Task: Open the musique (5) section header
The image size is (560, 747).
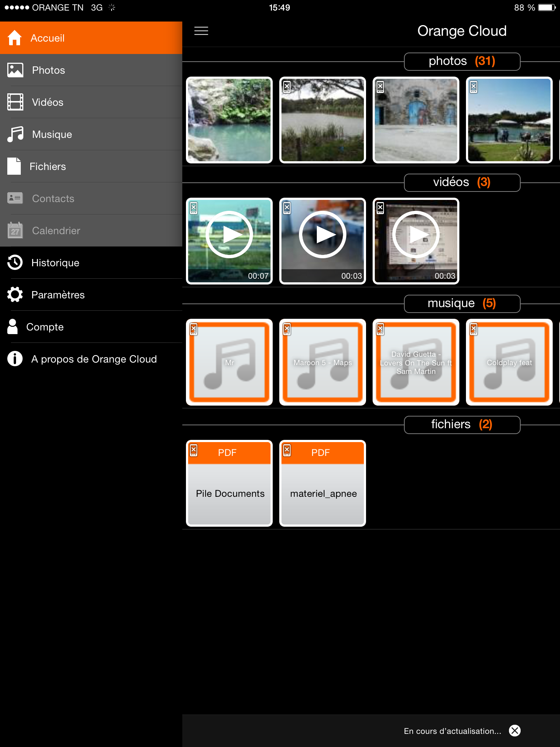Action: click(462, 303)
